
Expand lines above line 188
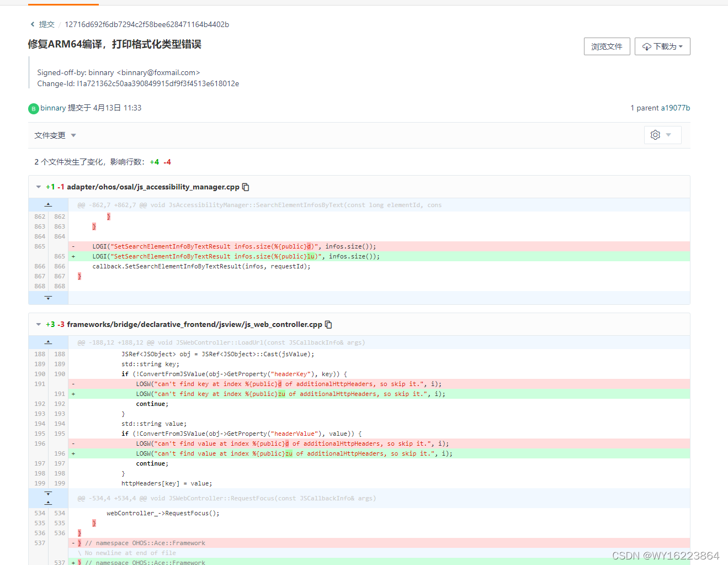pyautogui.click(x=48, y=342)
